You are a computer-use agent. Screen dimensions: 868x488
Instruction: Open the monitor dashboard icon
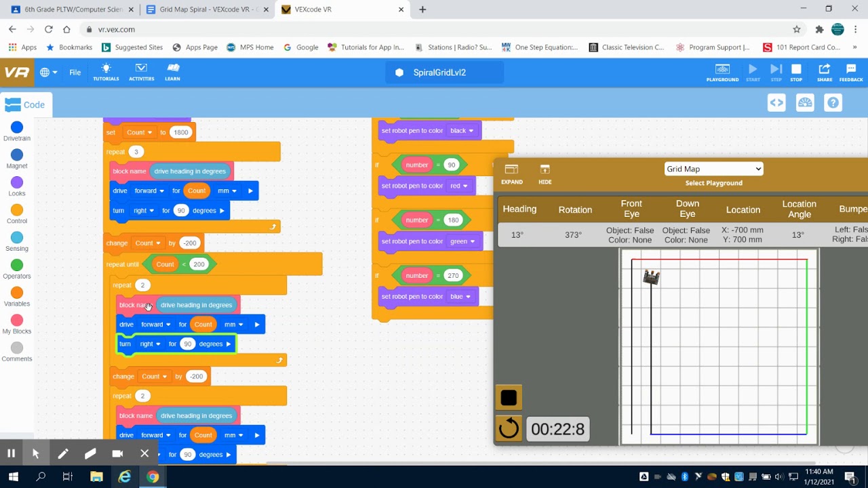point(805,103)
